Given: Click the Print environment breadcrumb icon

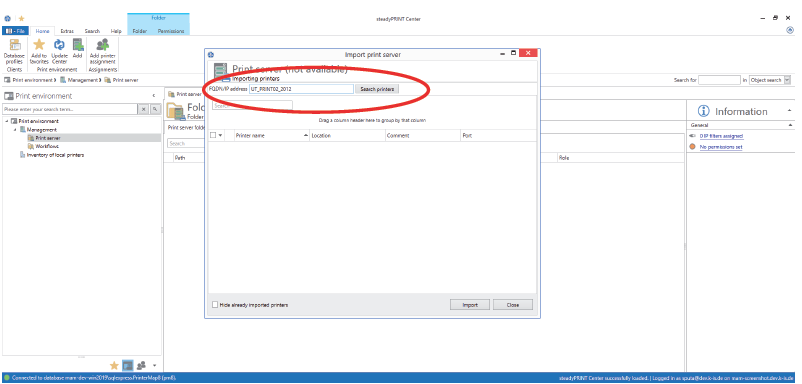Looking at the screenshot, I should (8, 80).
